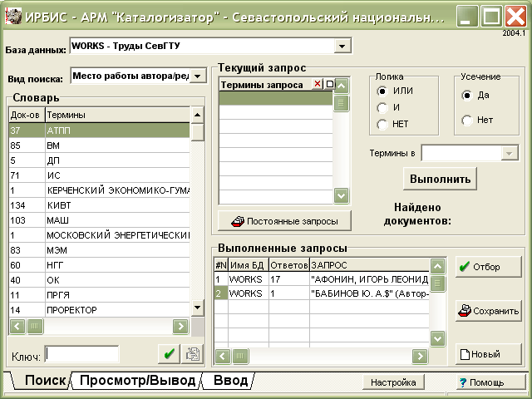Click left arrow under Выполненные запросы table
The image size is (532, 399).
tap(223, 357)
